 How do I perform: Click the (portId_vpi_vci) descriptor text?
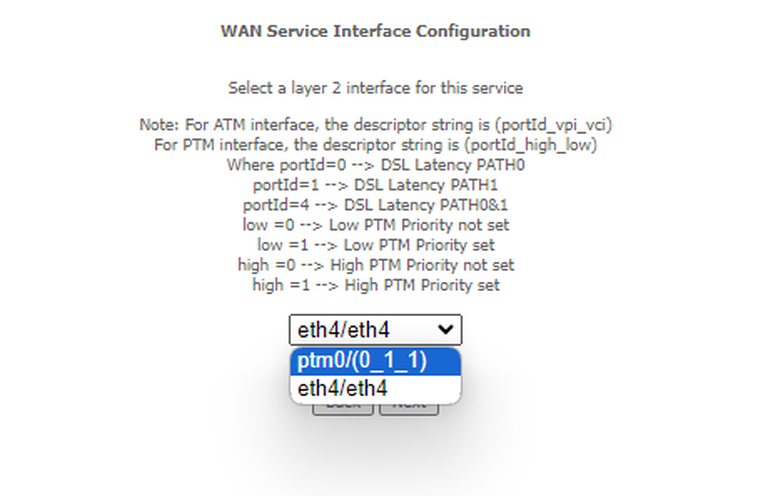click(553, 125)
